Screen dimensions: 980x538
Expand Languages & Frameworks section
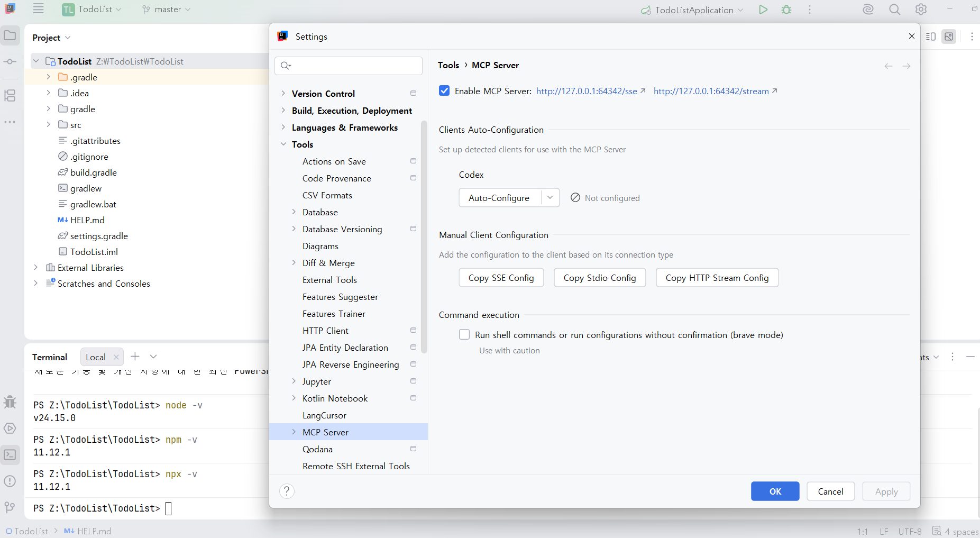[283, 127]
